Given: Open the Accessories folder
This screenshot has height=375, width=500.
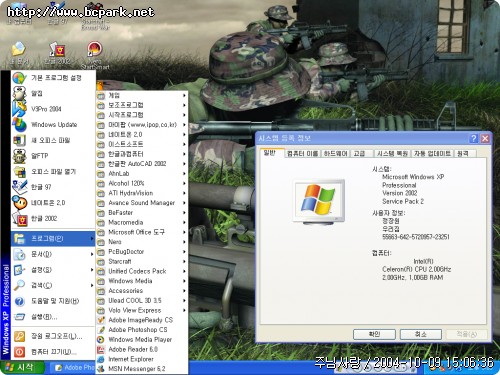Looking at the screenshot, I should click(x=142, y=291).
